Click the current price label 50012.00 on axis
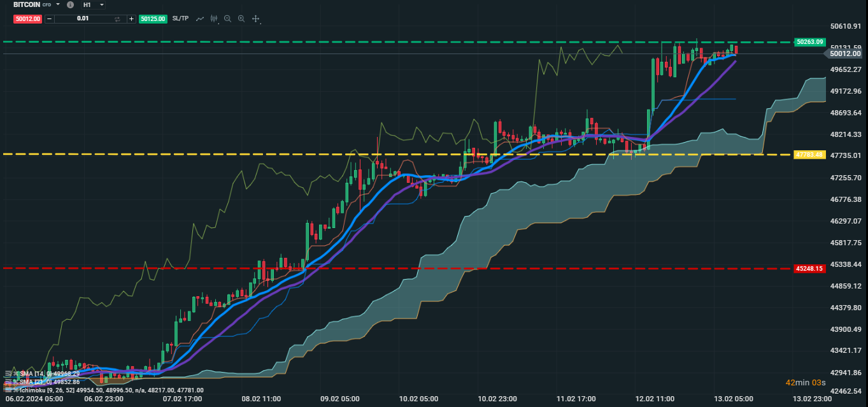868x407 pixels. click(844, 54)
